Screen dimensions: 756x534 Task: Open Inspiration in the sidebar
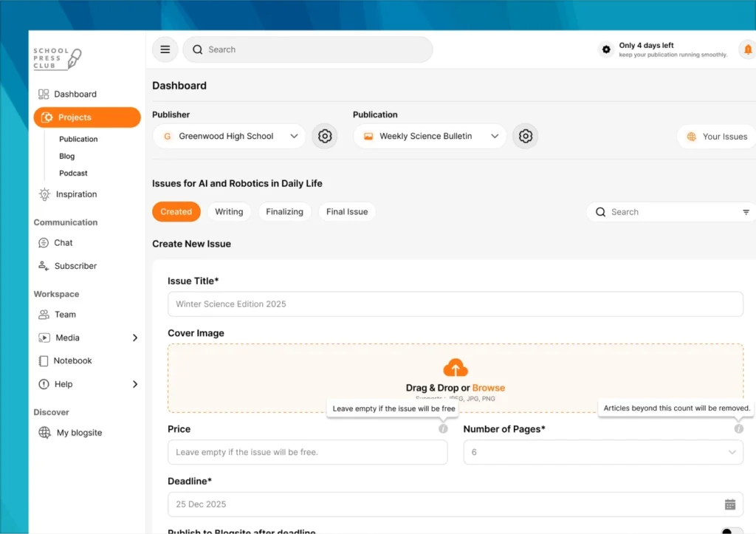(x=76, y=194)
